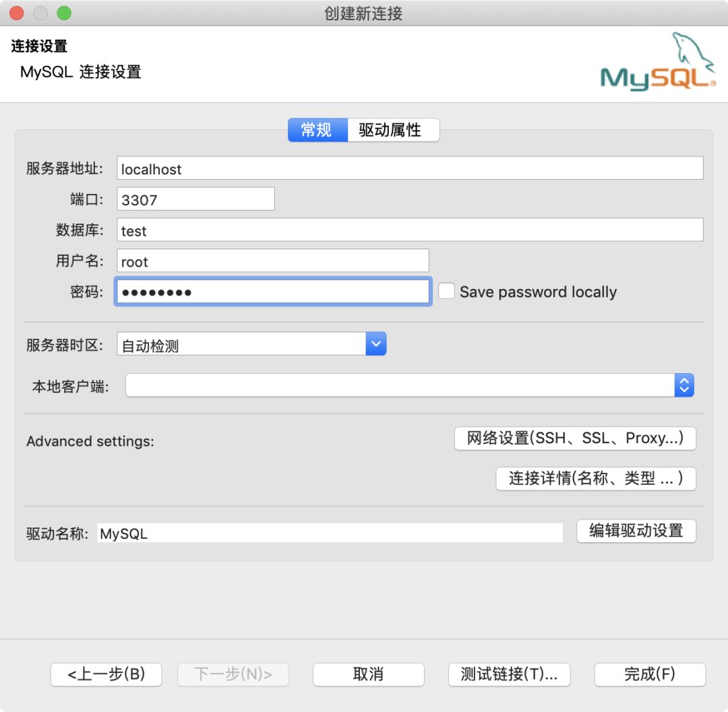Select the 常规 tab

[x=317, y=130]
